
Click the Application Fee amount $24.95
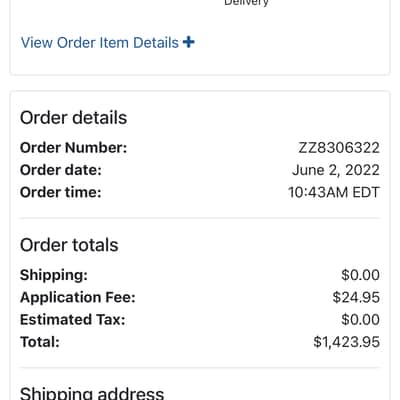click(x=356, y=297)
